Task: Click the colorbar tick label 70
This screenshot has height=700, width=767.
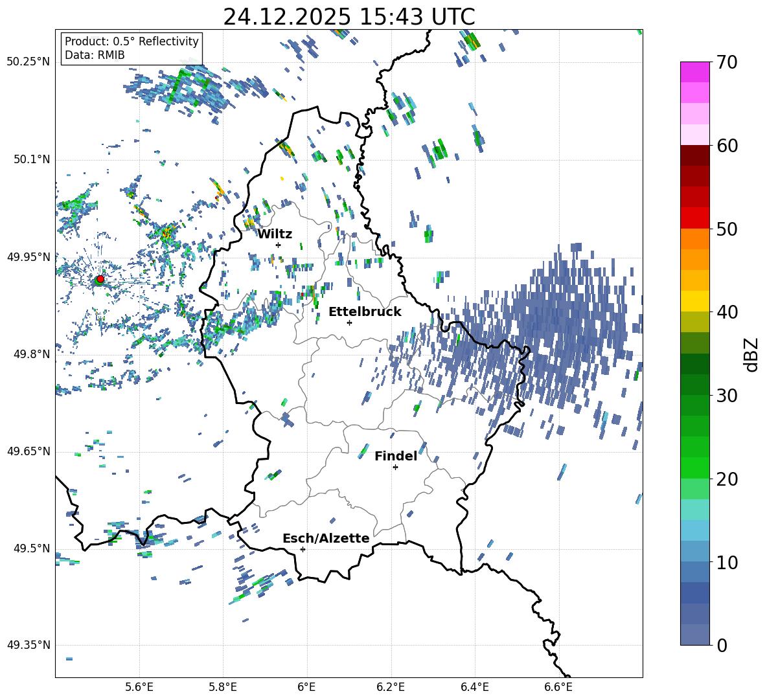Action: pos(726,63)
